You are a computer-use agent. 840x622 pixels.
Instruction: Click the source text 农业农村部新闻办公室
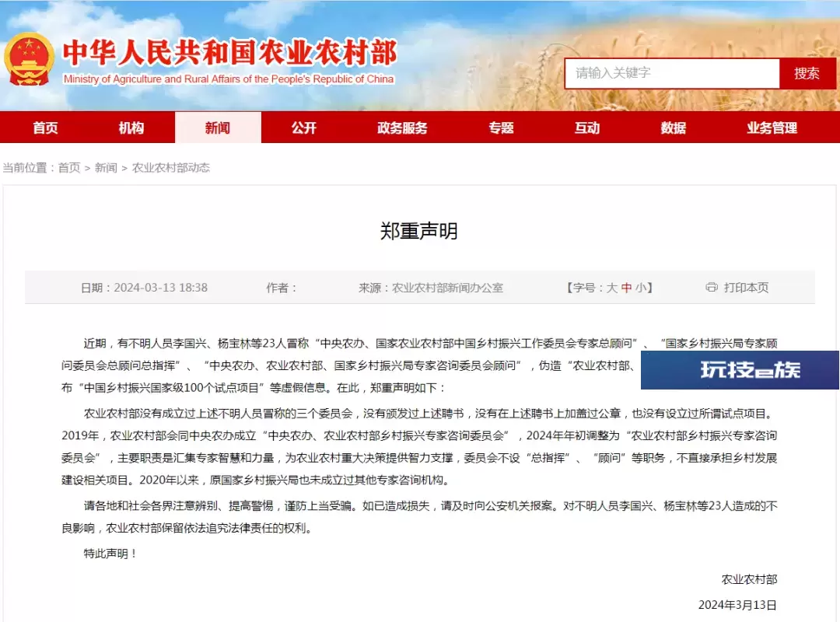(447, 288)
